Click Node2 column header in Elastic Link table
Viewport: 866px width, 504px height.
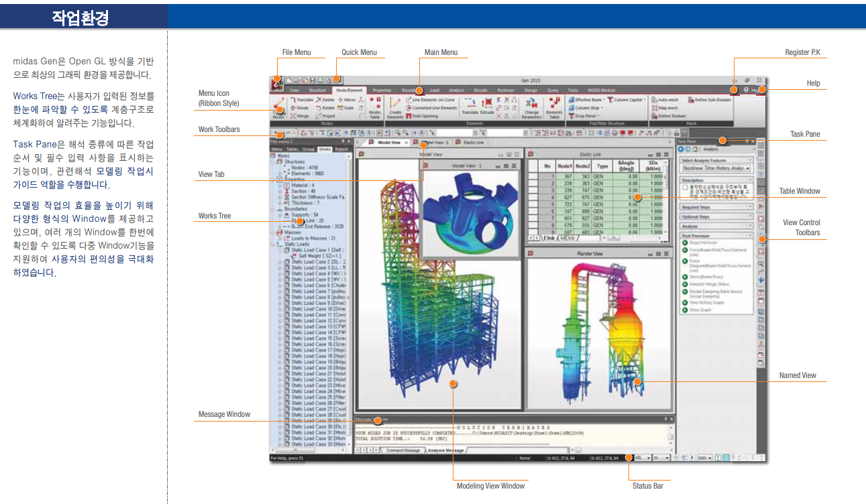(x=584, y=165)
